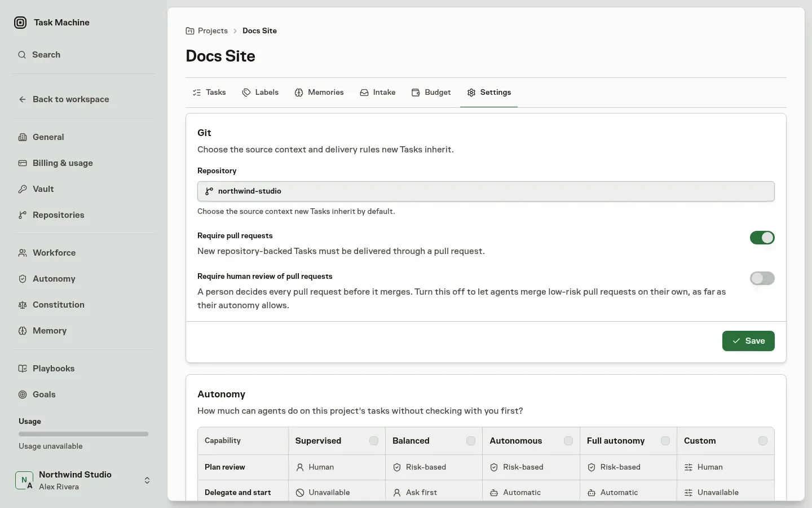Click the Supervised Human person icon
The image size is (812, 508).
pyautogui.click(x=300, y=467)
